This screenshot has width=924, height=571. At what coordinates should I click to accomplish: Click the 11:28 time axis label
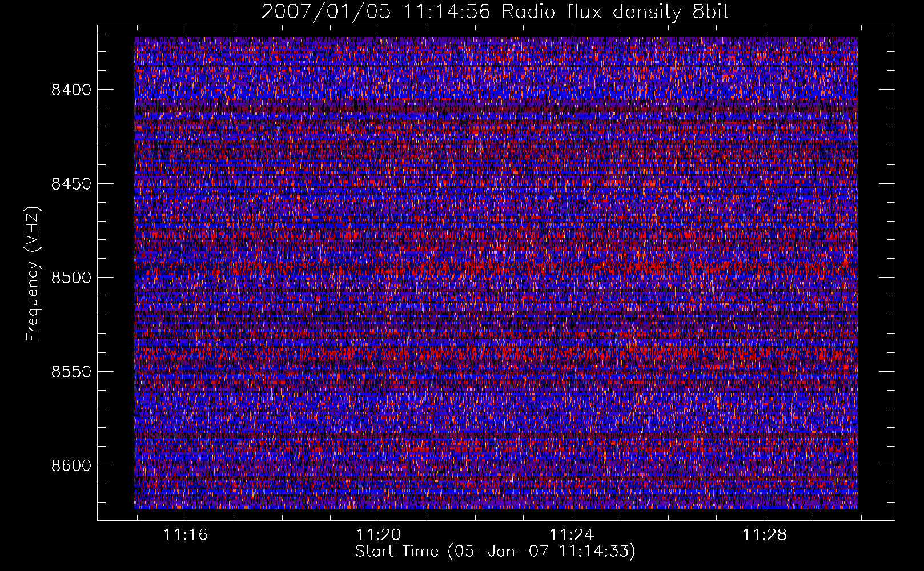click(765, 535)
